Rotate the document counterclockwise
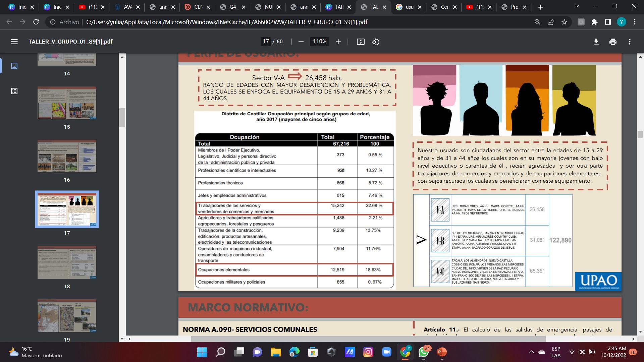Screen dimensions: 644x362 click(376, 42)
